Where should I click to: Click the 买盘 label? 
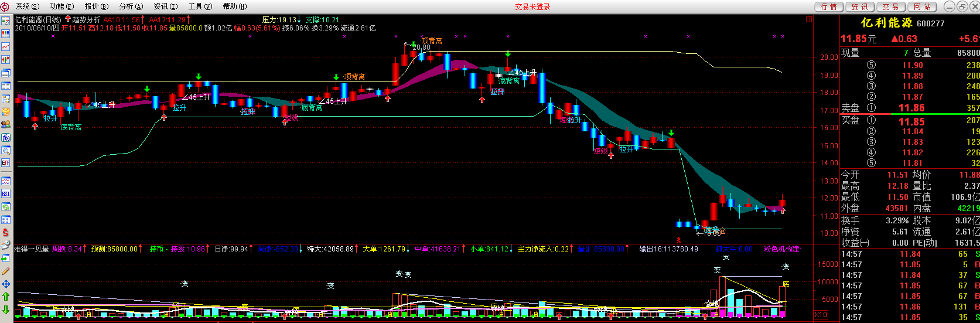pyautogui.click(x=851, y=120)
